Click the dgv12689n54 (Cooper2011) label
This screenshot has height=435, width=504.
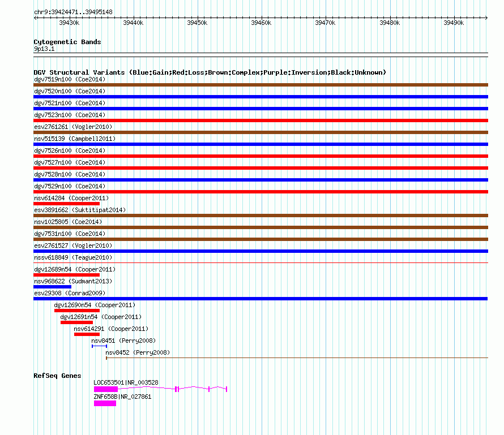(75, 269)
